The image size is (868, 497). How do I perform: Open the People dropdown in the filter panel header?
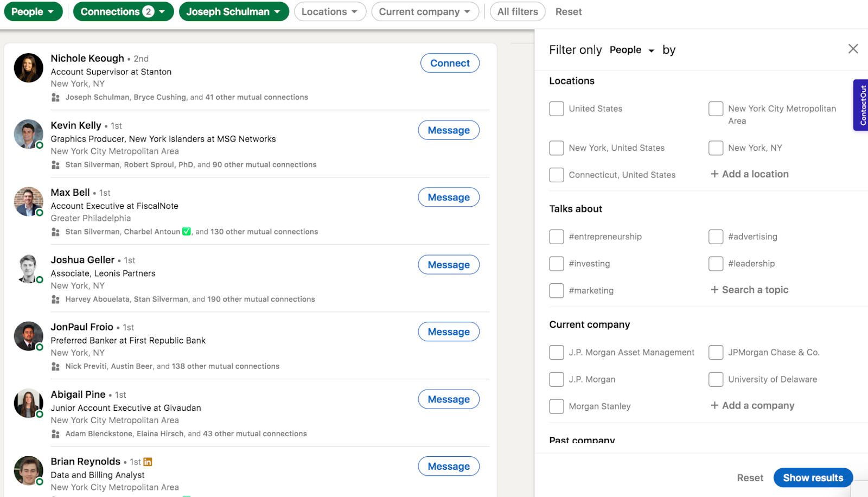tap(630, 49)
